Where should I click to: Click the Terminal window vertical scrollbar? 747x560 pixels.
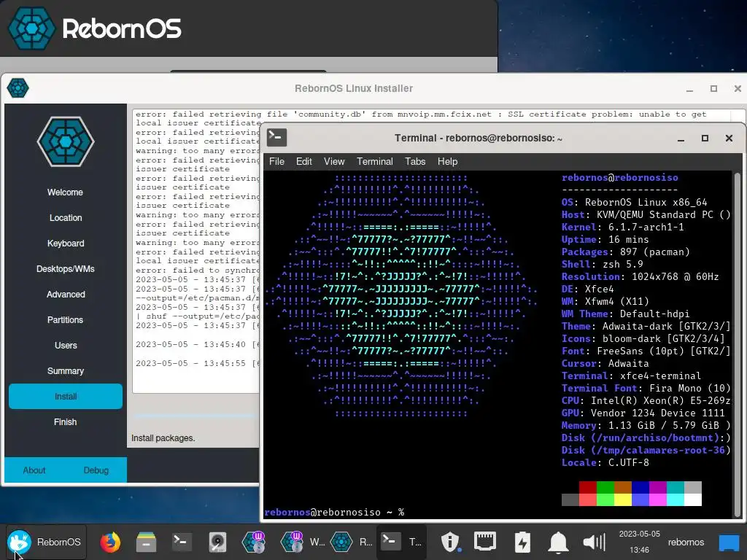pyautogui.click(x=737, y=344)
